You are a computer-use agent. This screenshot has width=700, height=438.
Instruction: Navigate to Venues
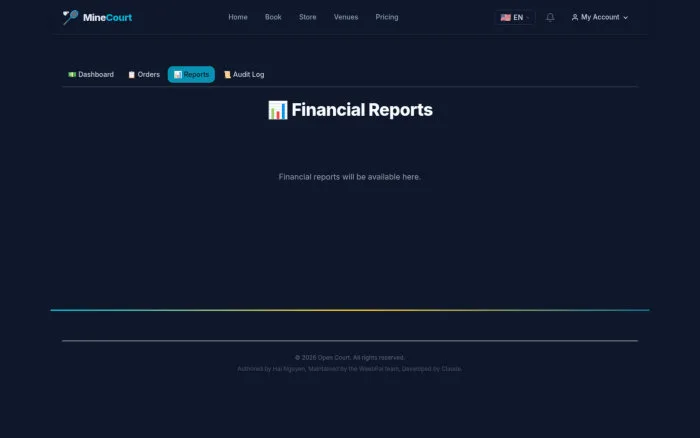[346, 17]
